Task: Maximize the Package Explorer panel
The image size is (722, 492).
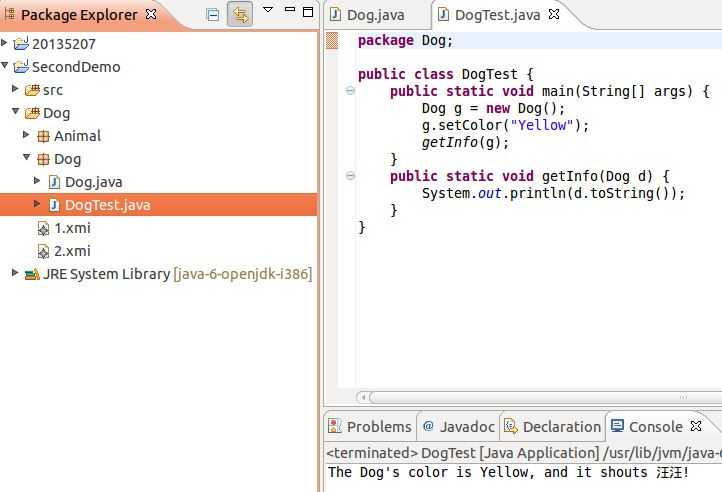Action: 308,12
